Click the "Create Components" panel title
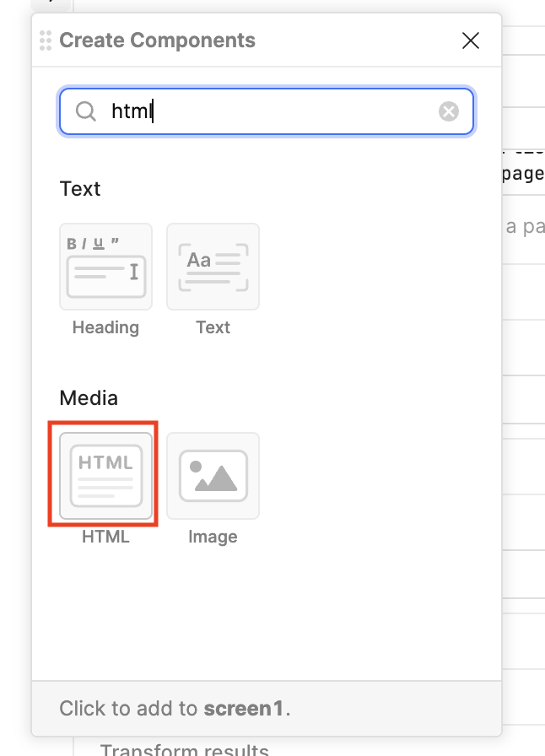 157,40
